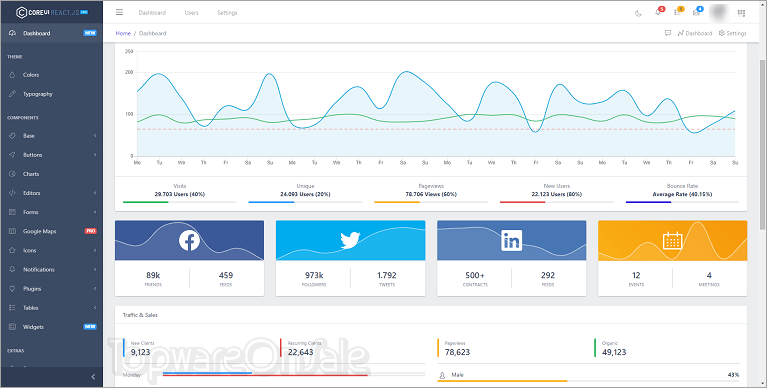767x388 pixels.
Task: Click the New Clients 9,123 stat
Action: (x=140, y=349)
